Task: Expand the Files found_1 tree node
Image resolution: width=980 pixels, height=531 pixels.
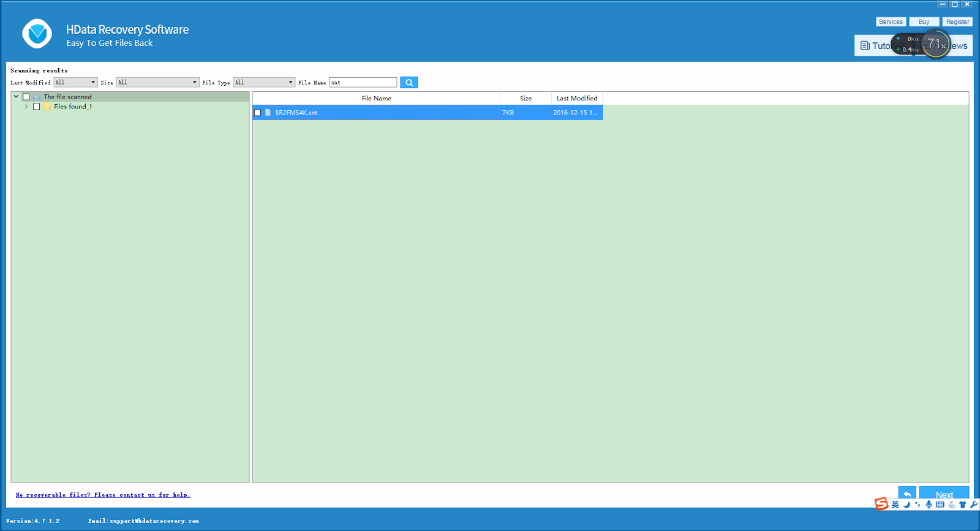Action: click(x=26, y=107)
